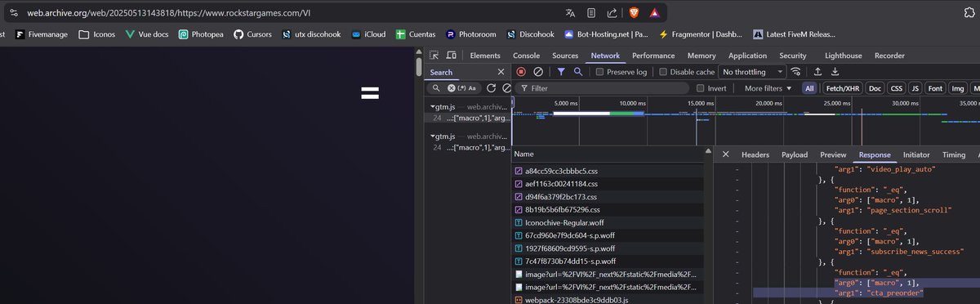Toggle the network filter funnel icon
Viewport: 980px width, 304px height.
click(x=561, y=72)
